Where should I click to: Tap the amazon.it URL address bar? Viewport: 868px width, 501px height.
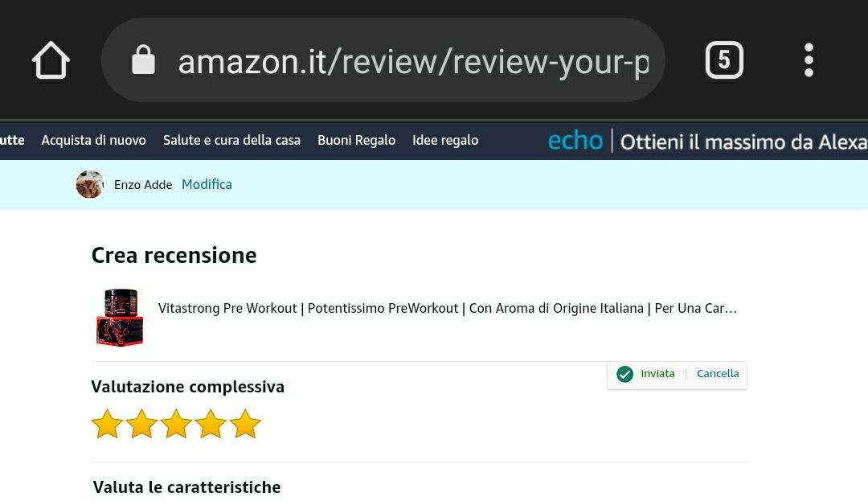[x=412, y=61]
